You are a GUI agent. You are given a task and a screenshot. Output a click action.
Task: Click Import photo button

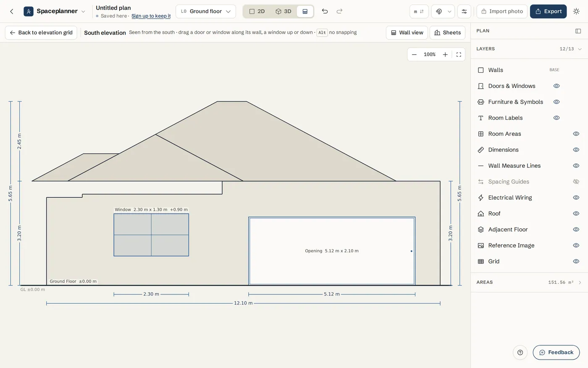pos(502,11)
